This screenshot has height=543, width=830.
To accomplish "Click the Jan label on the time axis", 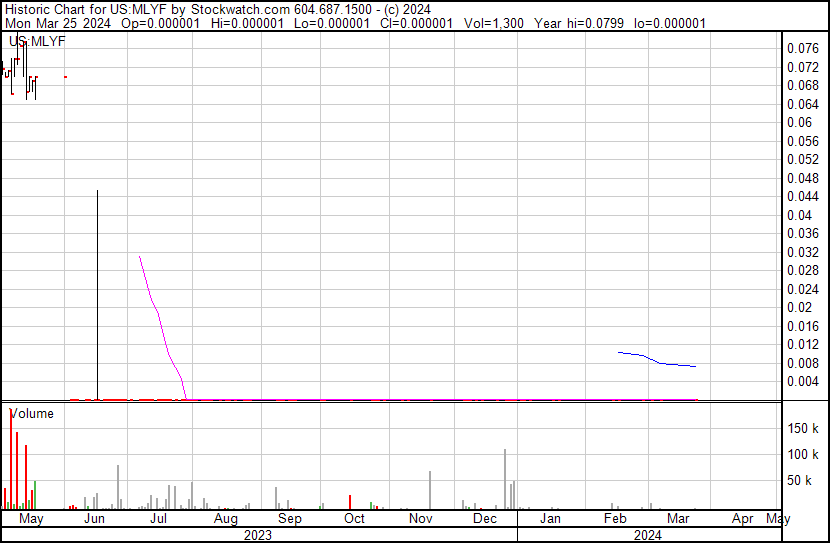I will click(x=549, y=519).
